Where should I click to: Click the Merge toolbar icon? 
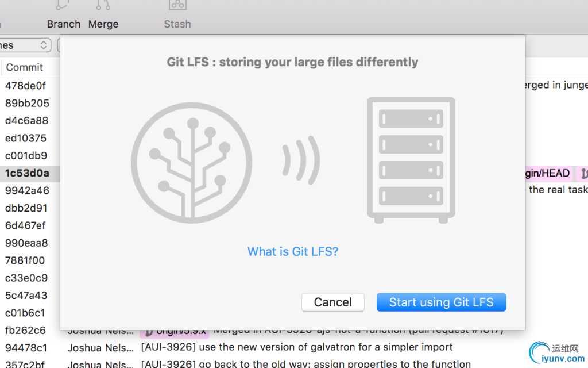pos(103,7)
